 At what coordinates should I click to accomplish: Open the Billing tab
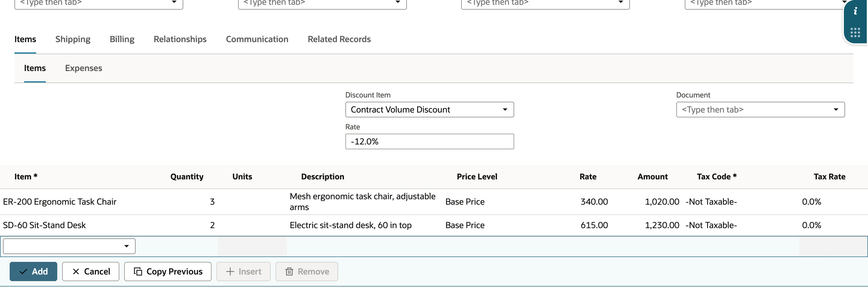(122, 39)
